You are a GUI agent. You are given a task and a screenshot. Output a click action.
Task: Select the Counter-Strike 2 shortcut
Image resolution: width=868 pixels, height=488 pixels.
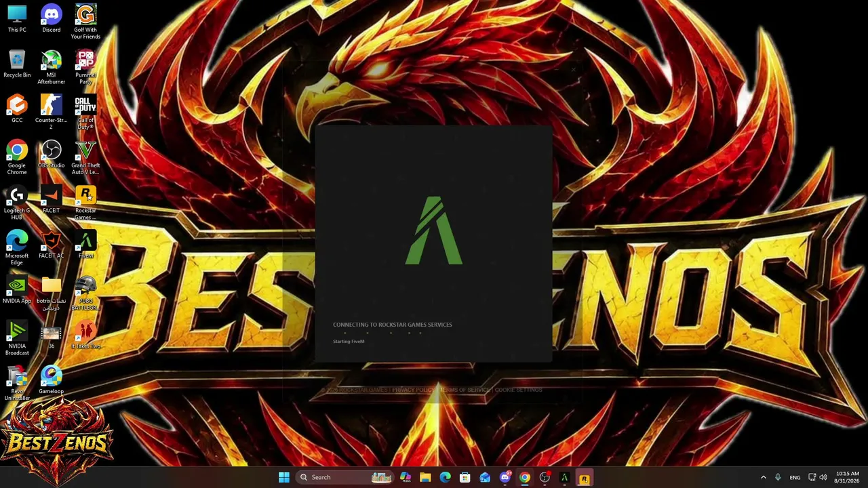pos(51,112)
